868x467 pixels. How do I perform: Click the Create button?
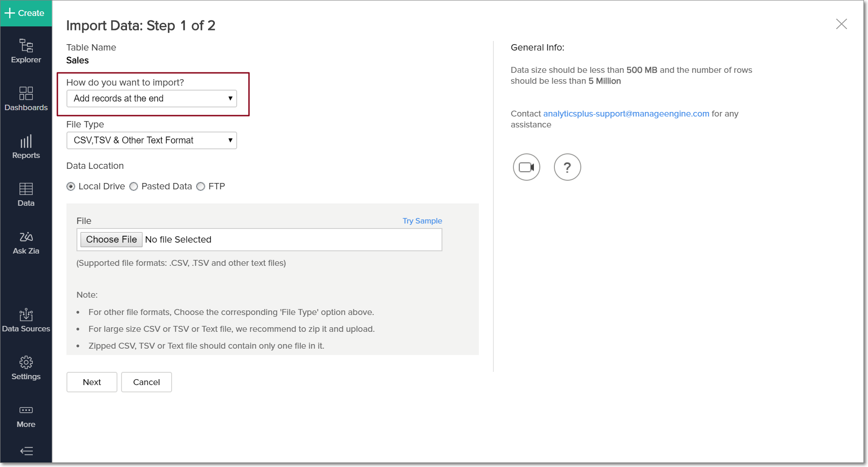pos(26,13)
